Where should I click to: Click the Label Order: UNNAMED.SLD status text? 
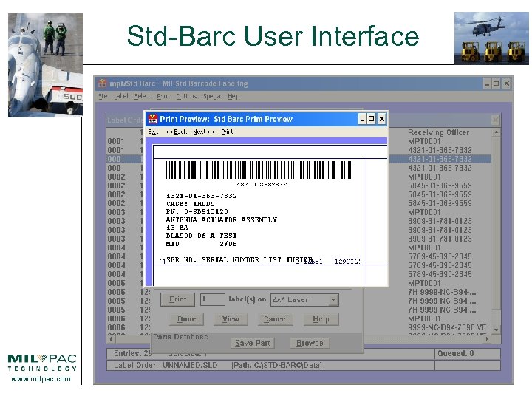click(x=166, y=365)
